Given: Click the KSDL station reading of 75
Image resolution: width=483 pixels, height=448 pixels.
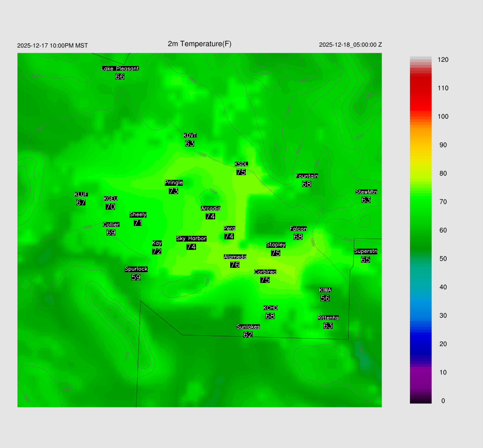Looking at the screenshot, I should (x=241, y=172).
